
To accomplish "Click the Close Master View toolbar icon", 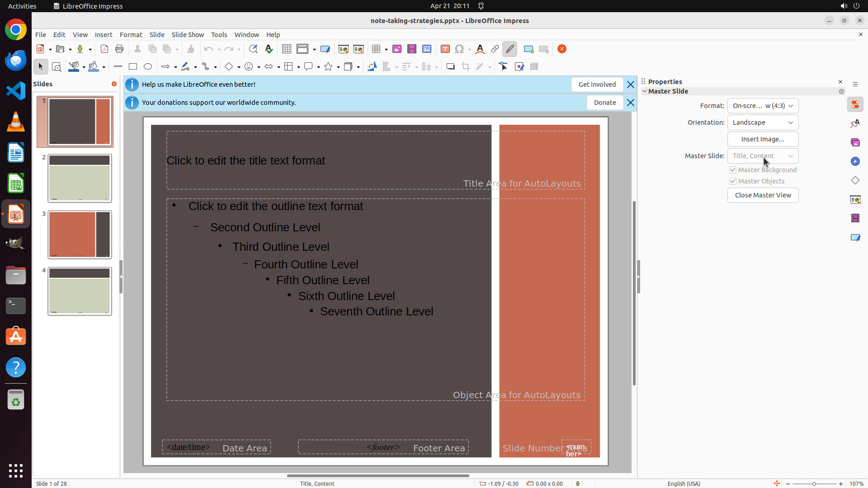I will [x=562, y=49].
